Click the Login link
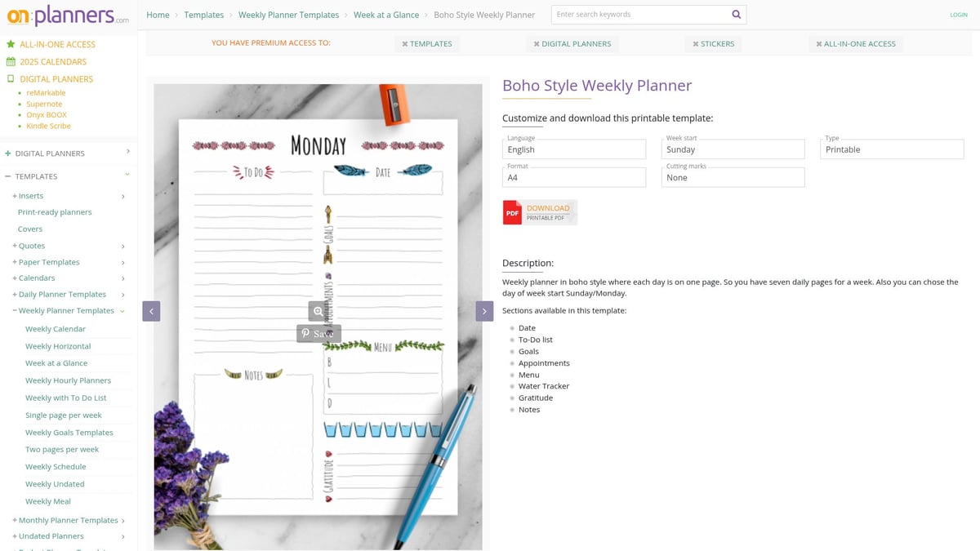The width and height of the screenshot is (980, 551). 958,15
